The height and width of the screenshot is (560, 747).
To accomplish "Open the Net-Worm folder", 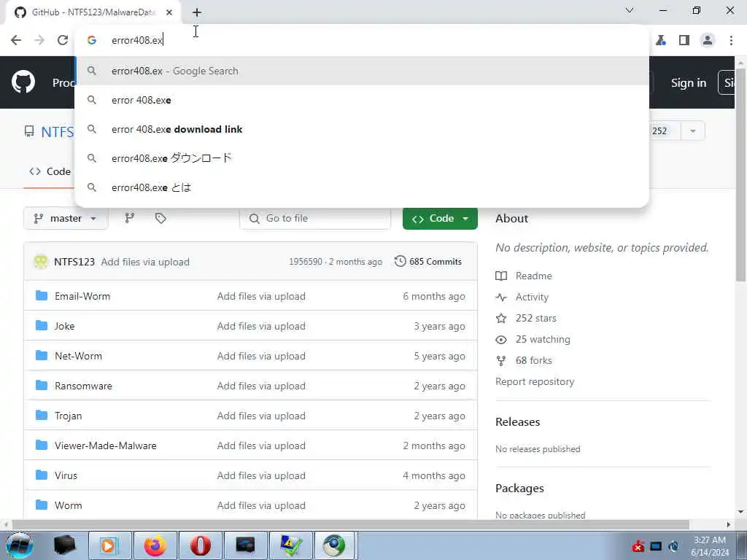I will pyautogui.click(x=78, y=356).
